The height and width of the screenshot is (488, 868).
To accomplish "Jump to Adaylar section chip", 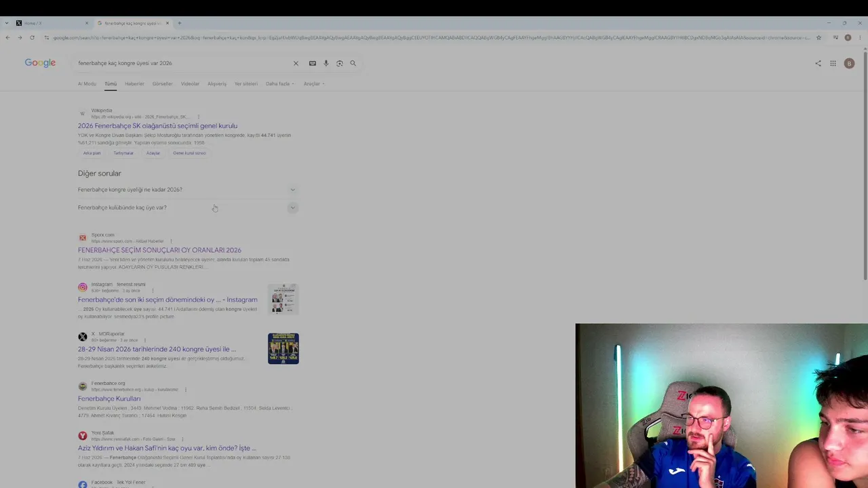I will 153,153.
